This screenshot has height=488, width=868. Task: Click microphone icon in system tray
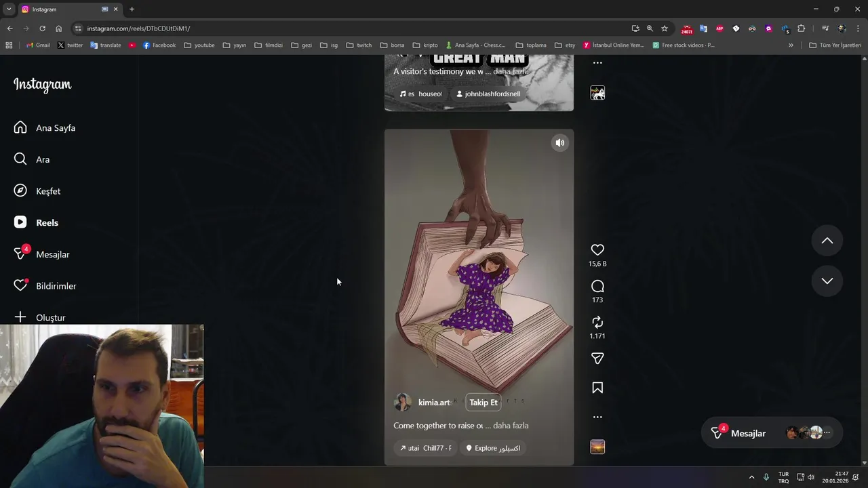(x=766, y=477)
